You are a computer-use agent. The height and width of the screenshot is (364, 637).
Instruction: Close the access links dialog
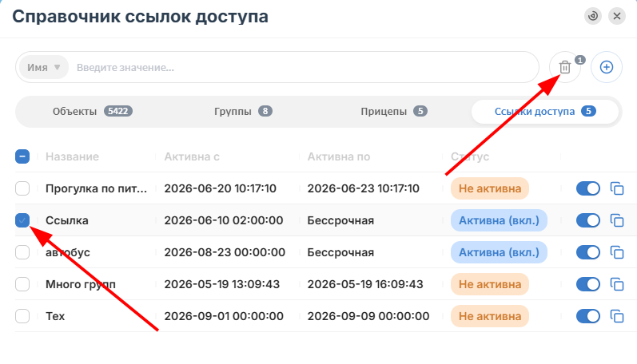pos(617,16)
